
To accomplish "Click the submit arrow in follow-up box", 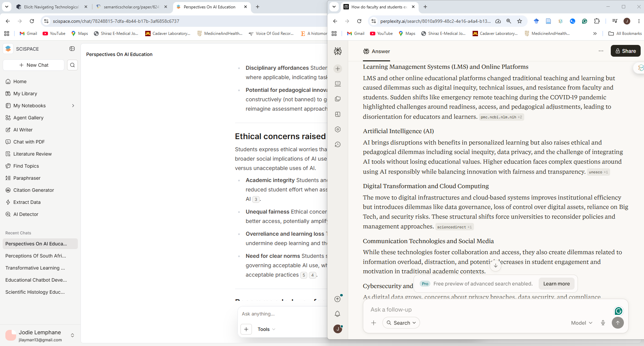I will click(618, 323).
